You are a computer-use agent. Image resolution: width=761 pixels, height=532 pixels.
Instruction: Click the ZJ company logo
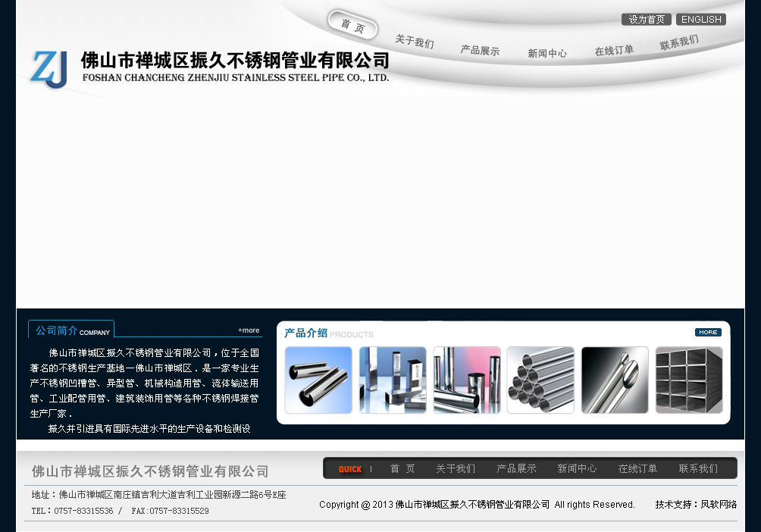coord(50,69)
